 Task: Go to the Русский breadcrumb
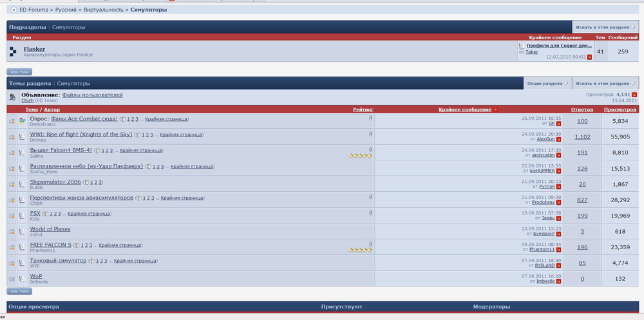(66, 10)
